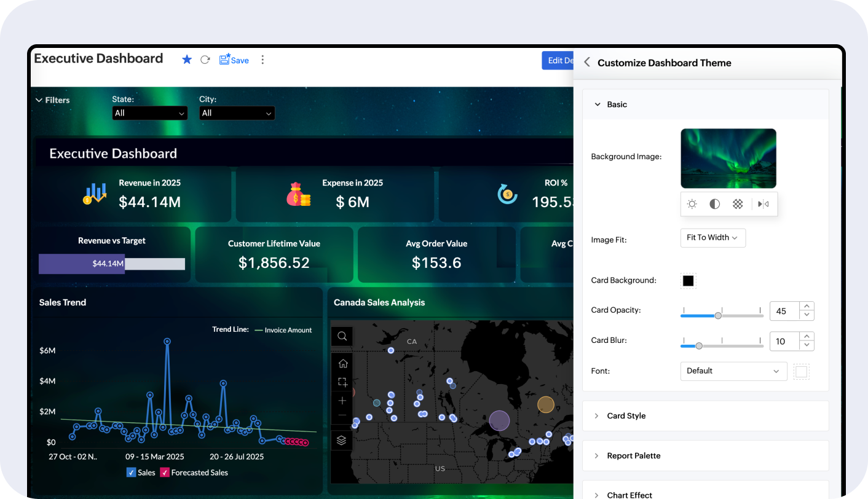868x499 pixels.
Task: Click the aurora background image thumbnail
Action: coord(728,158)
